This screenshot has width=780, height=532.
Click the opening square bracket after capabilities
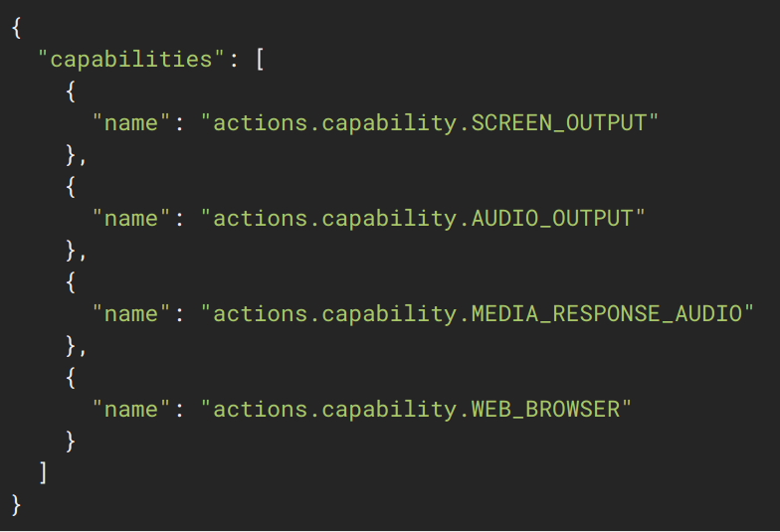tap(260, 59)
